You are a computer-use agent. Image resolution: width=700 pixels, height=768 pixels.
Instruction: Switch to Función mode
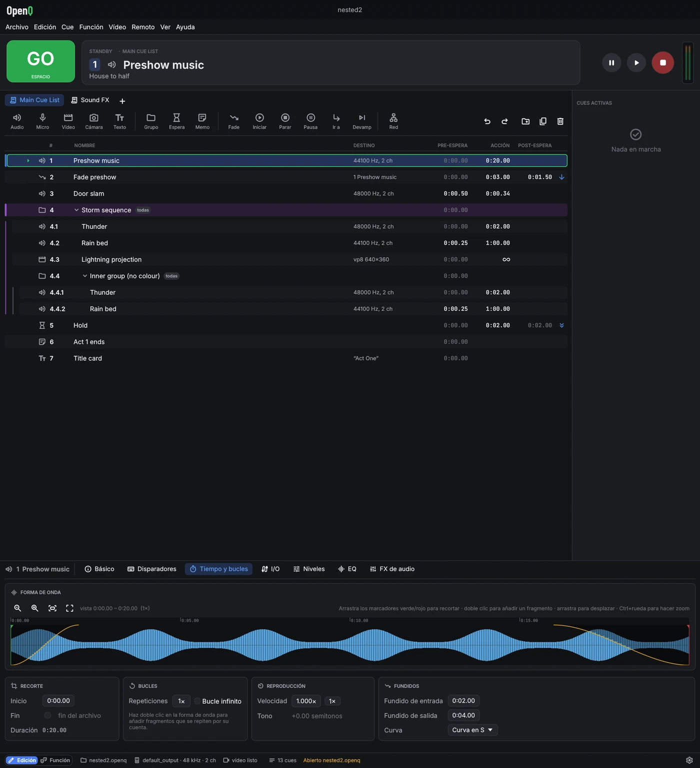pos(55,760)
